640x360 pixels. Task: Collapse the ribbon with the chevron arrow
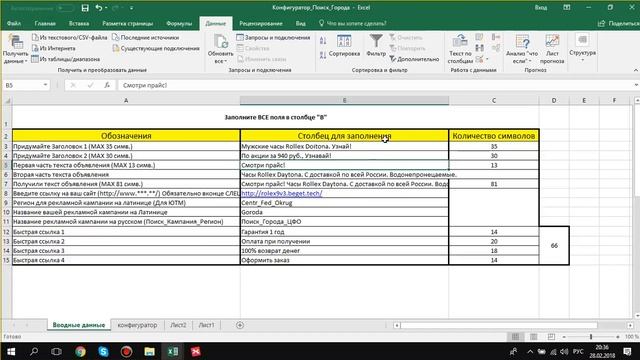(x=636, y=71)
